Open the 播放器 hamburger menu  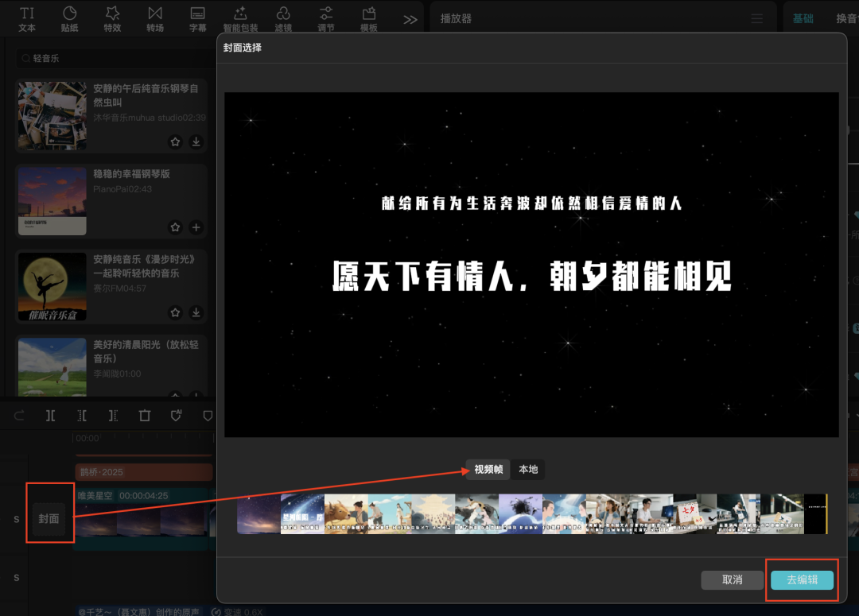(x=755, y=17)
